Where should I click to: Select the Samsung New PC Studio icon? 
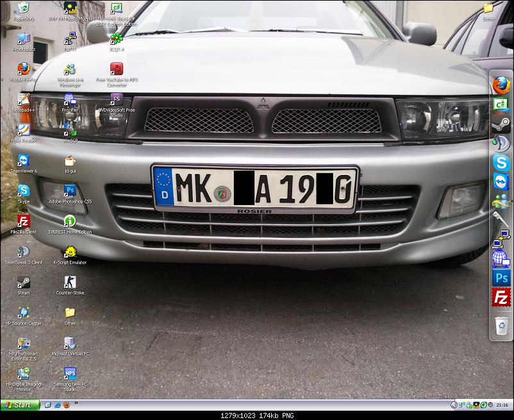pyautogui.click(x=70, y=374)
